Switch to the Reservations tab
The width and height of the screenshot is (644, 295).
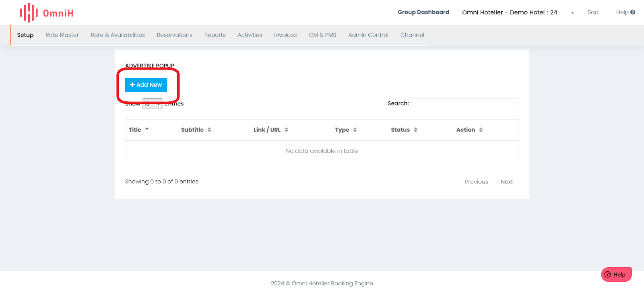click(174, 35)
